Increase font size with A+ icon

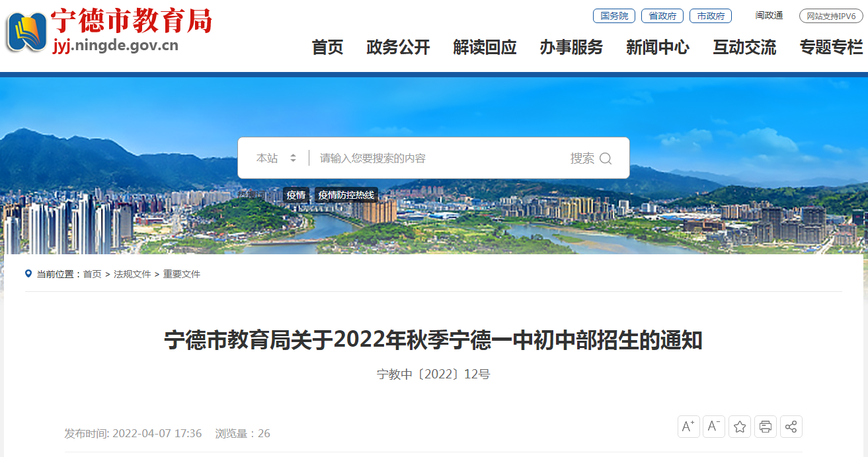click(689, 427)
